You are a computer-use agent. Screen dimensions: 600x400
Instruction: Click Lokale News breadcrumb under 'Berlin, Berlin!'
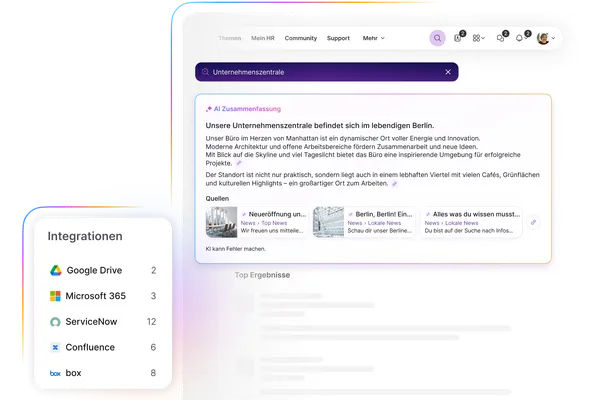point(385,223)
